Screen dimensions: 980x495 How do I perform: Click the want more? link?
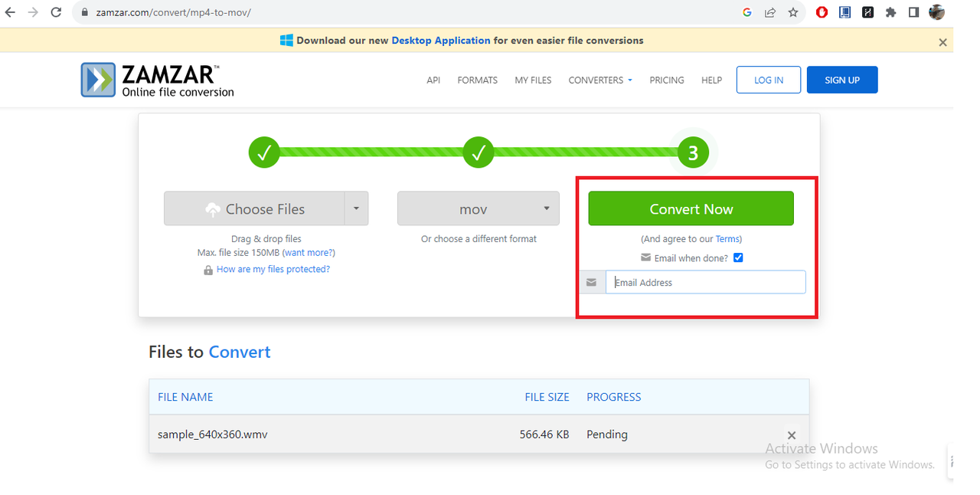pos(309,253)
